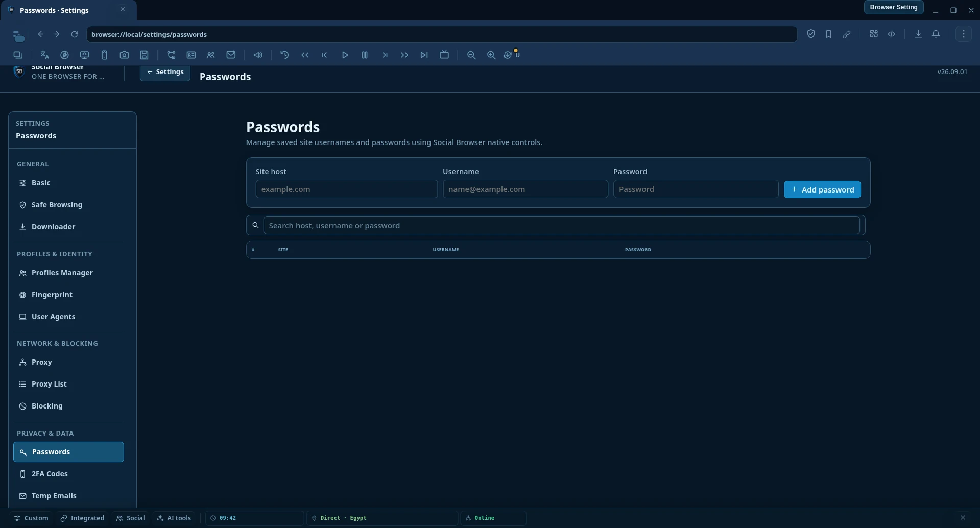Click the mobile phone icon in the toolbar
The height and width of the screenshot is (528, 980).
(104, 55)
